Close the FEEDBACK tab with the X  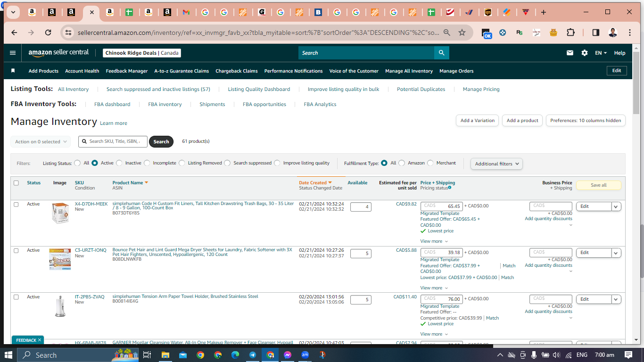click(x=40, y=340)
